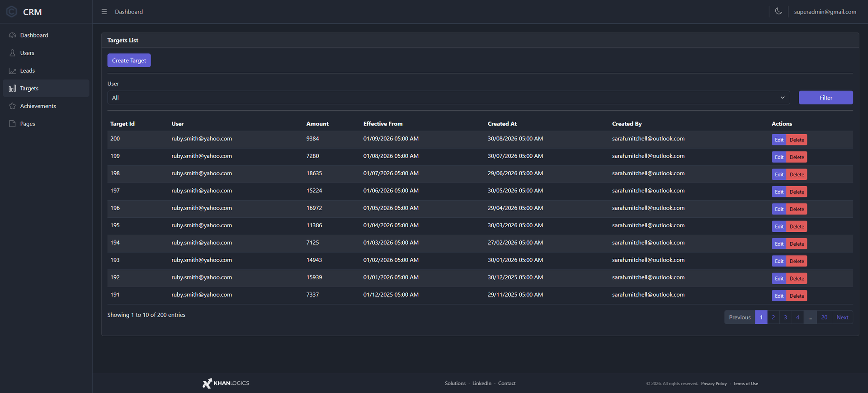Click the Users person icon in sidebar
This screenshot has height=393, width=868.
tap(12, 53)
